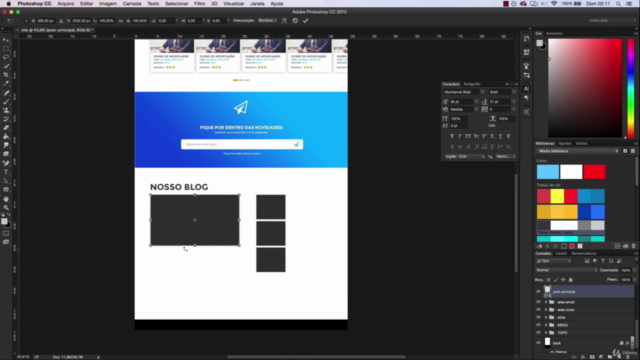Add a layer mask from Layers footer

pos(592,357)
